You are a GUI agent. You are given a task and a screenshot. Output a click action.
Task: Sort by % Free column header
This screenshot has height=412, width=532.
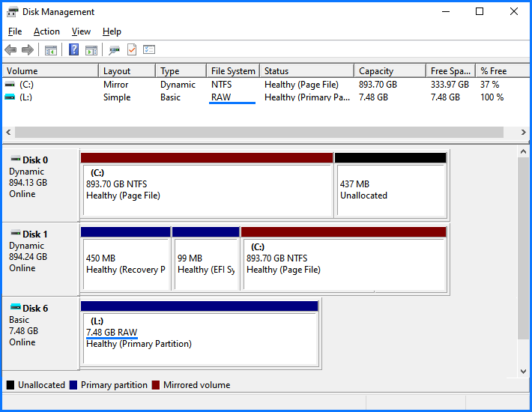coord(503,71)
